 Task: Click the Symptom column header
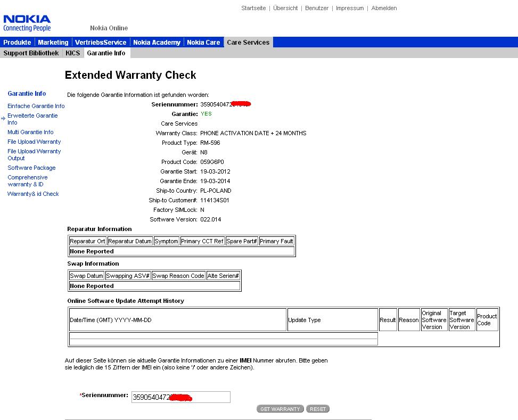pos(166,241)
